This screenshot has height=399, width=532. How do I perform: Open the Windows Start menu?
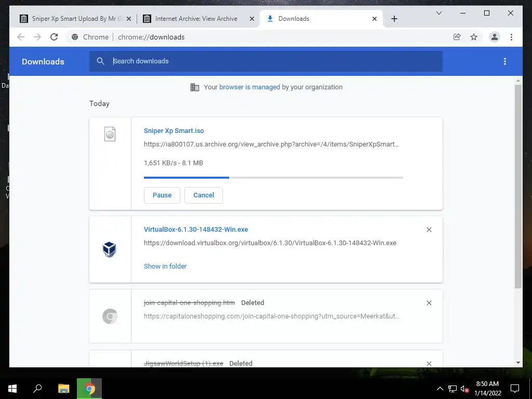point(12,389)
